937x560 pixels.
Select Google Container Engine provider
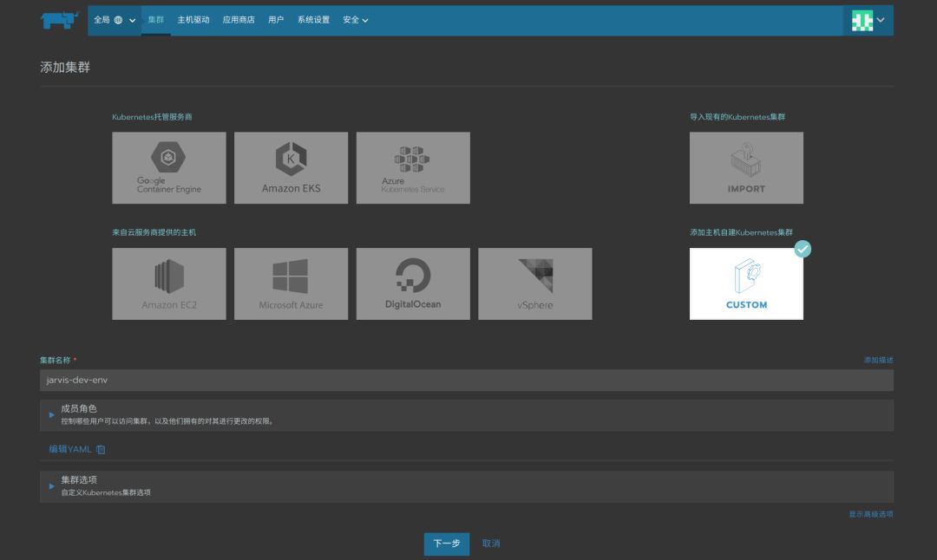(169, 168)
